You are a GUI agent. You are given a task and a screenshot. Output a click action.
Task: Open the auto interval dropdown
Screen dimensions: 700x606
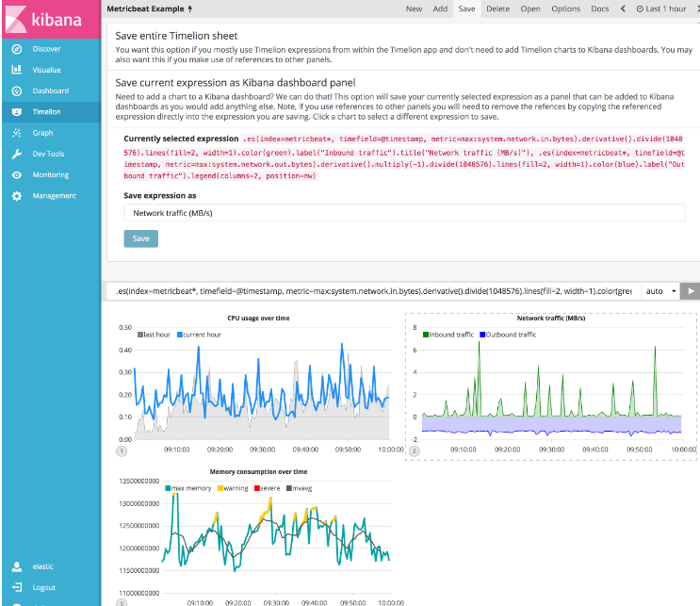pos(660,291)
